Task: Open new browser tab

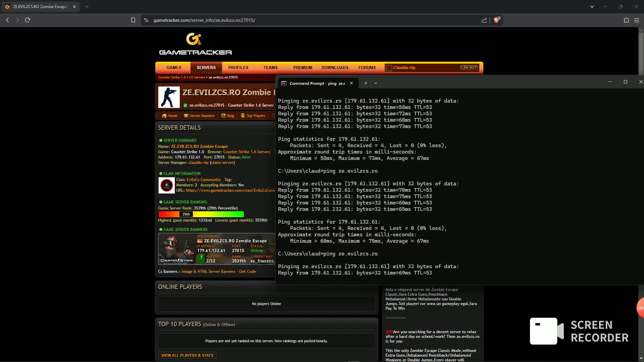Action: point(87,7)
